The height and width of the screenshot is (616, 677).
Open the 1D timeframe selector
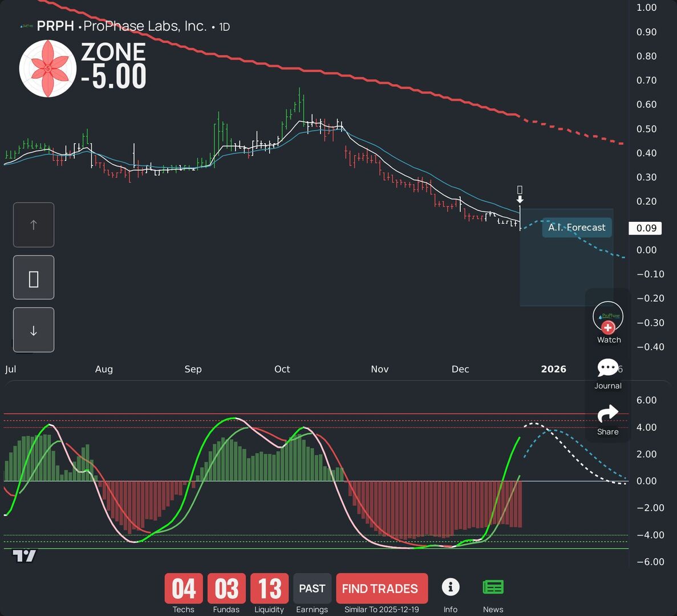pos(224,26)
